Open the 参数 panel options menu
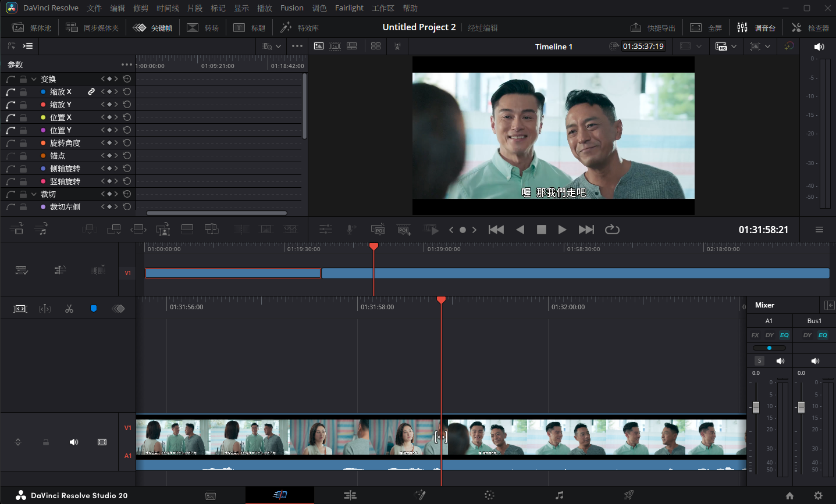 (127, 65)
